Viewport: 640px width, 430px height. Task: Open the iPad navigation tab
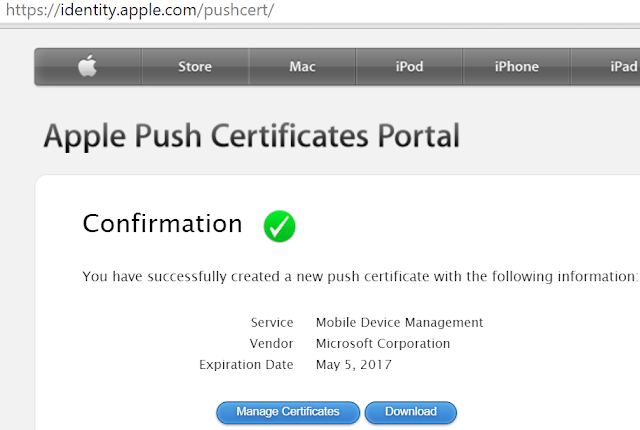pos(606,66)
